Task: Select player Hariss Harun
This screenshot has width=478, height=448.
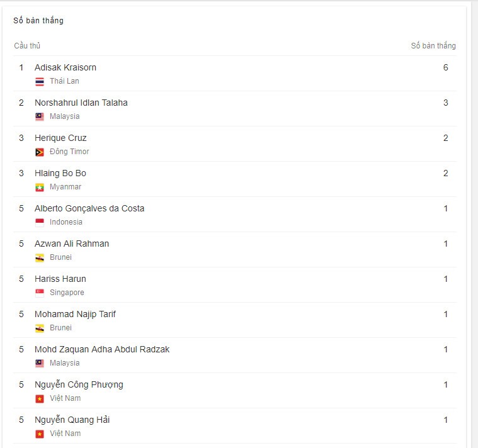Action: coord(60,279)
